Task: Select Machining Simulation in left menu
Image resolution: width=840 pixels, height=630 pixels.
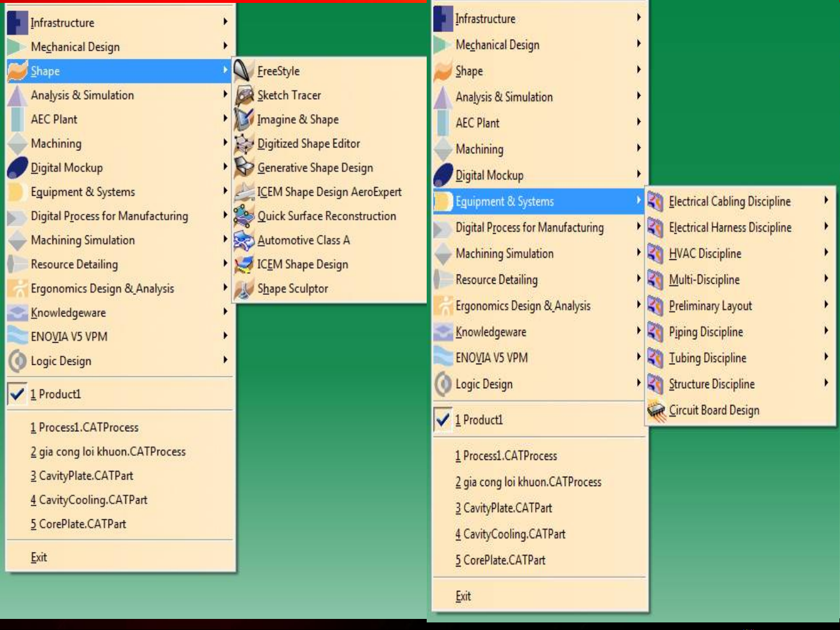Action: point(119,240)
